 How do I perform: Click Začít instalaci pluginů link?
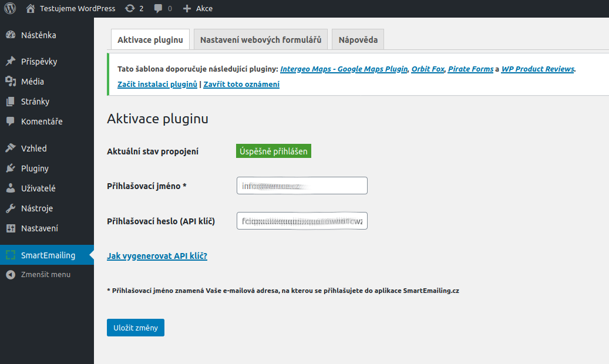click(157, 85)
